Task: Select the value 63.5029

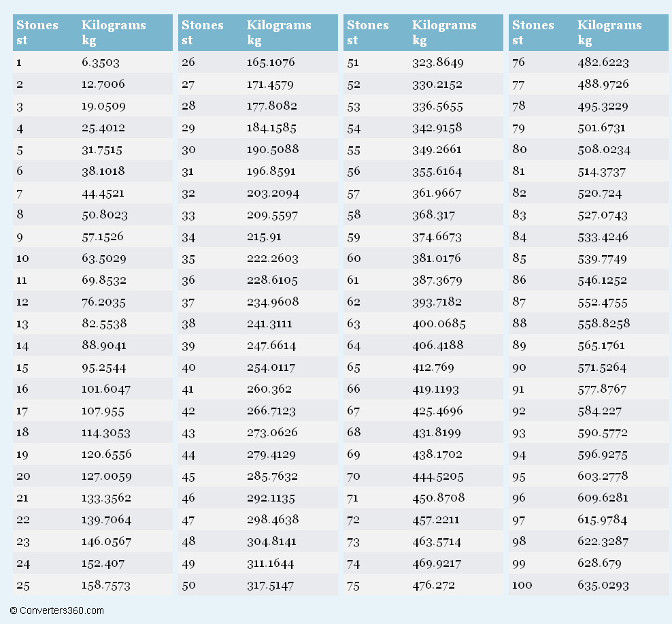Action: pyautogui.click(x=103, y=259)
